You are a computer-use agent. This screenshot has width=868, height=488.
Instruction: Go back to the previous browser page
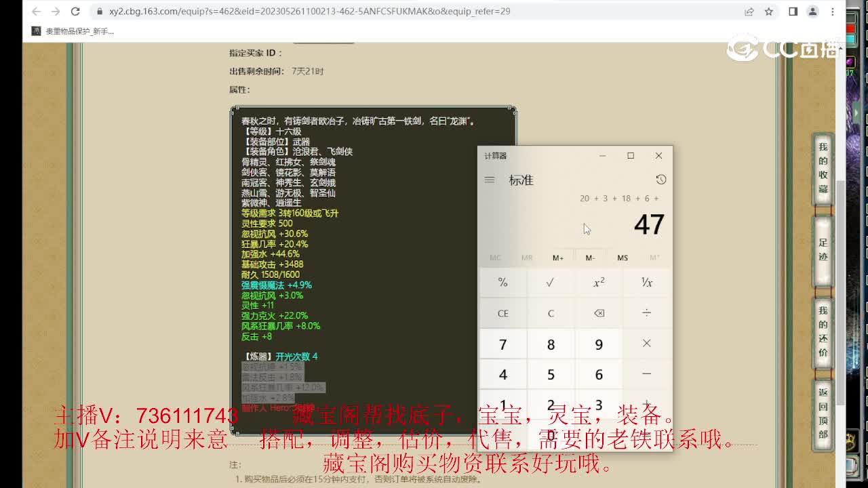tap(36, 12)
